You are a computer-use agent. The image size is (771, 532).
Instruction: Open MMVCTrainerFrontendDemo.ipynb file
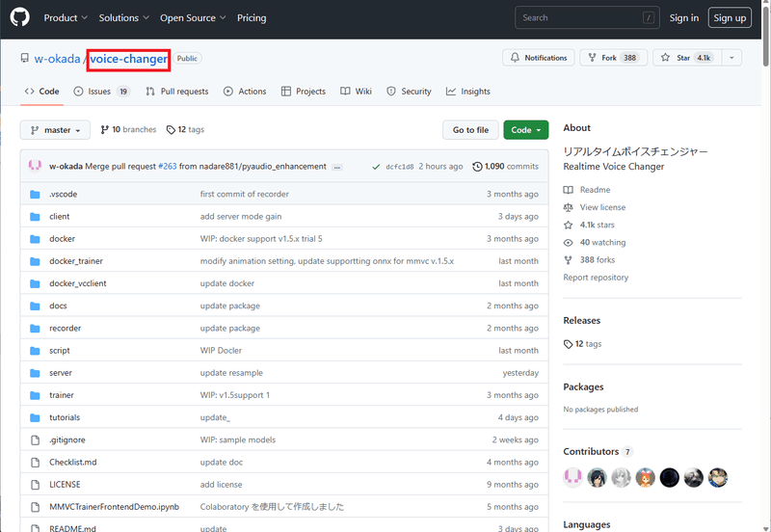[114, 507]
